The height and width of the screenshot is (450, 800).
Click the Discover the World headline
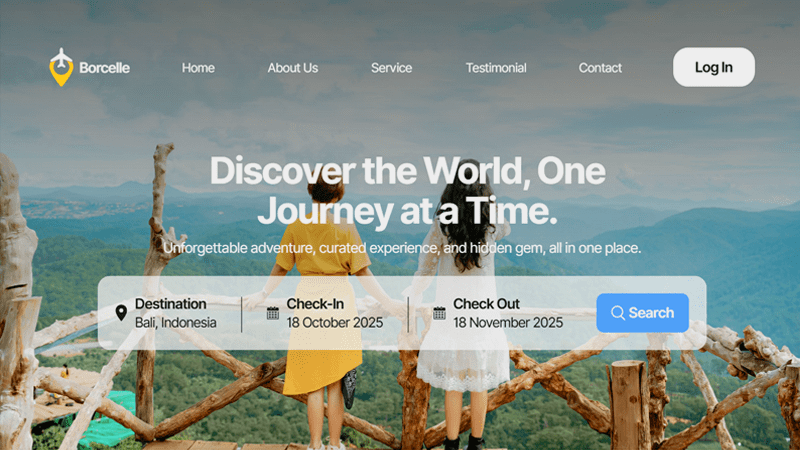coord(407,190)
